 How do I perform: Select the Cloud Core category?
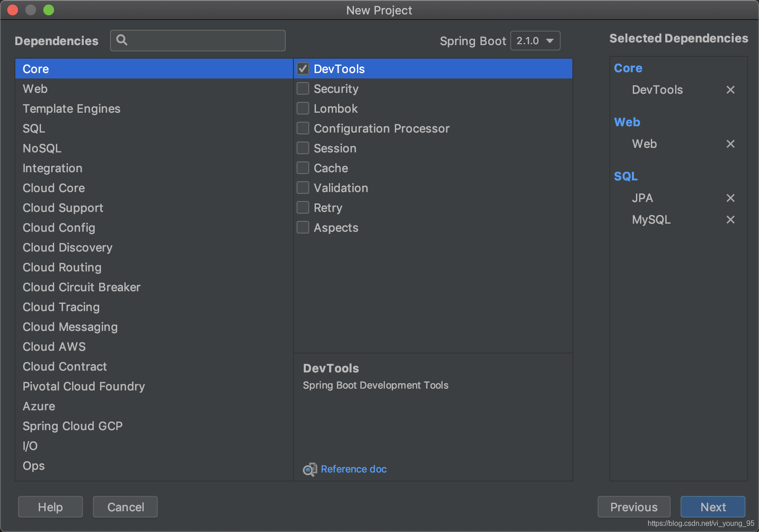pos(154,188)
